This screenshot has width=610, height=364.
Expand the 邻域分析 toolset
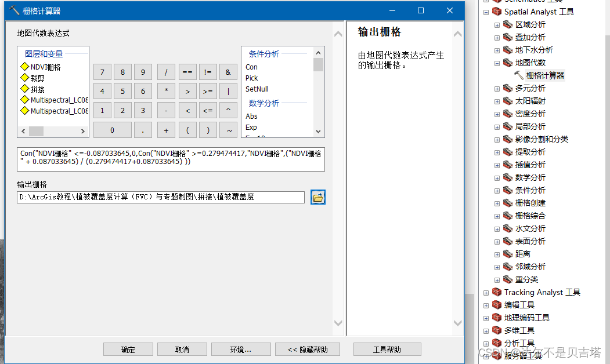point(497,268)
